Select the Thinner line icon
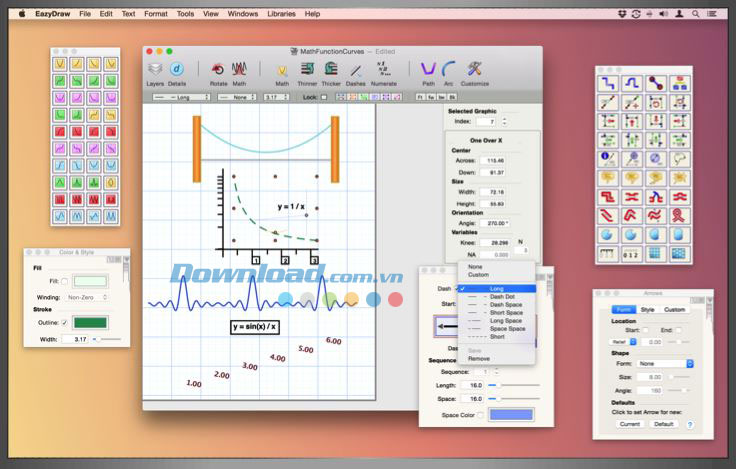Image resolution: width=736 pixels, height=469 pixels. click(x=307, y=69)
